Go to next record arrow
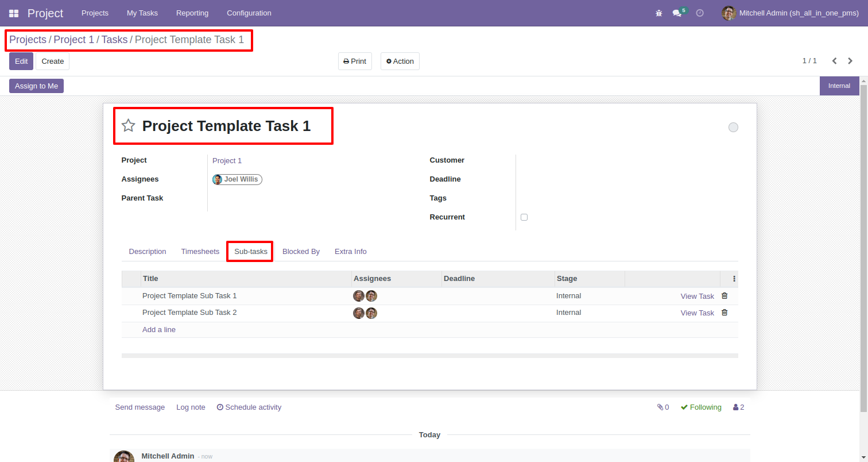The image size is (868, 462). click(x=850, y=61)
